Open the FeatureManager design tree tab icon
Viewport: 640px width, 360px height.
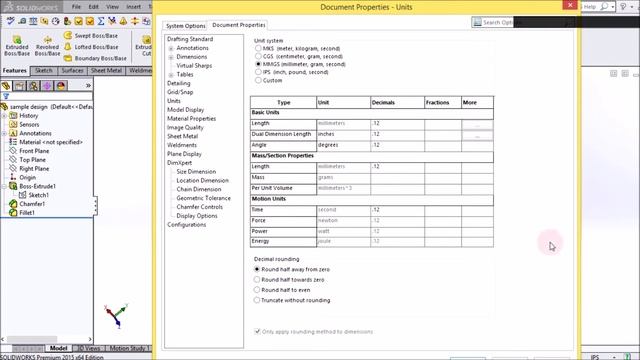6,86
